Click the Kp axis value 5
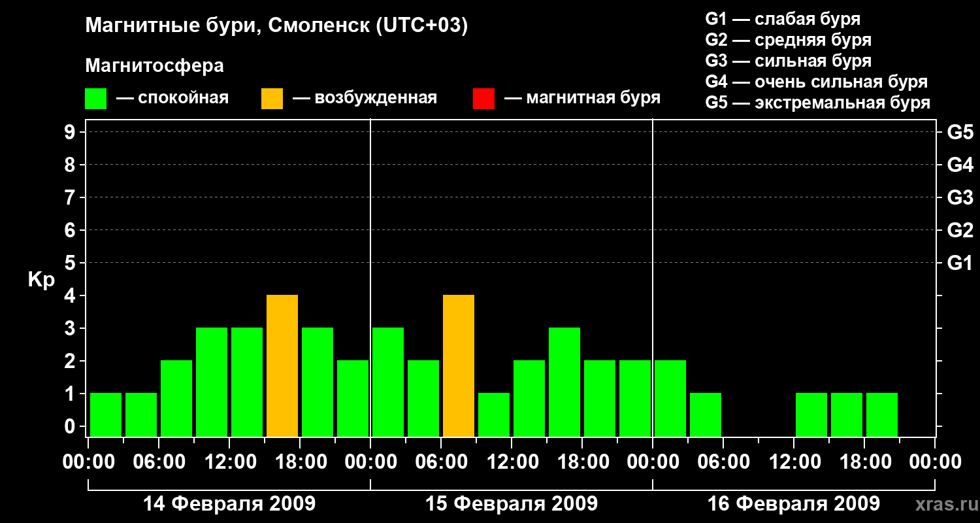Image resolution: width=980 pixels, height=523 pixels. pos(71,263)
